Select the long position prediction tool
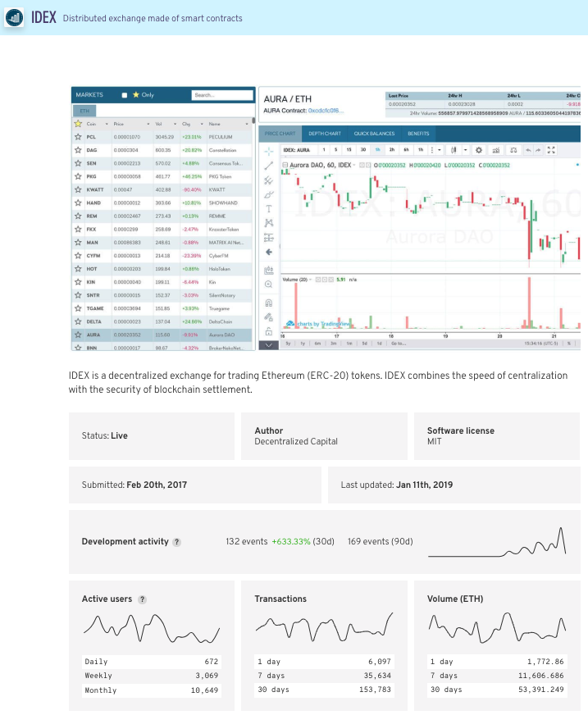The image size is (588, 715). [269, 238]
